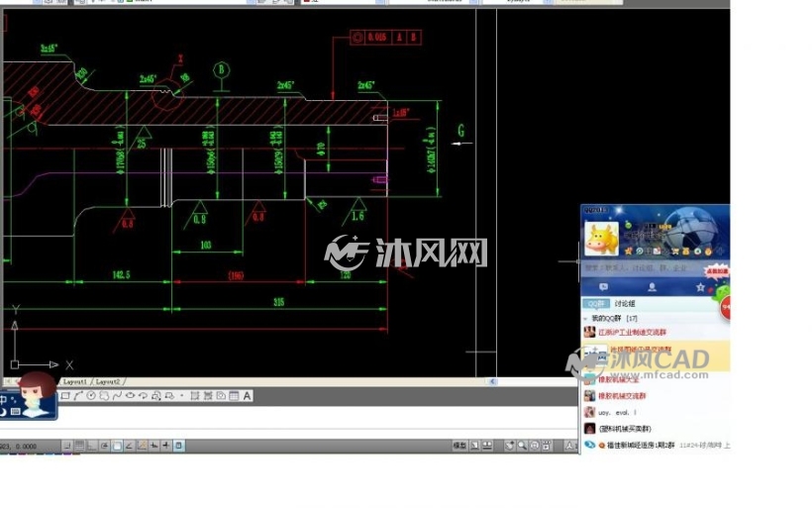Click the horizontal scrollbar left arrow
Image resolution: width=812 pixels, height=508 pixels.
[x=492, y=381]
